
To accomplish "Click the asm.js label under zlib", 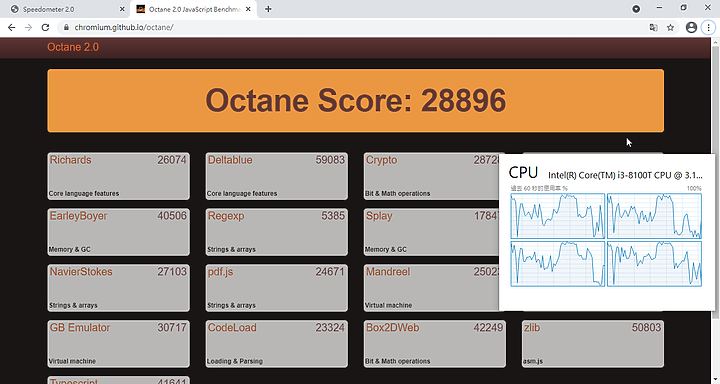I will (x=533, y=361).
